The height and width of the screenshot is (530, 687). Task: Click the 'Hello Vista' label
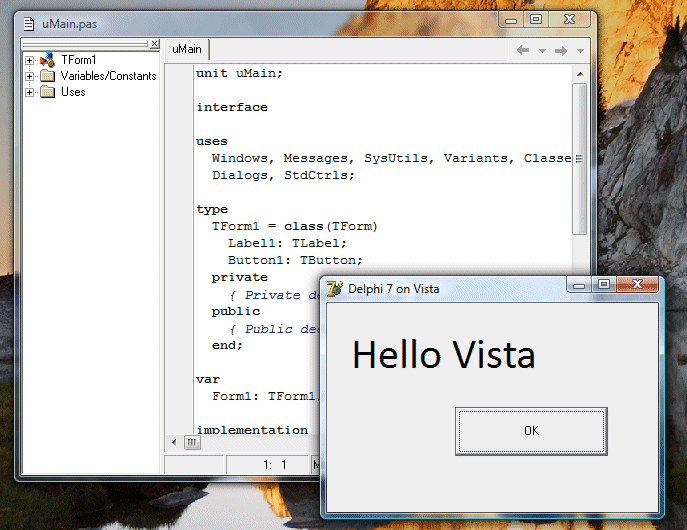443,355
